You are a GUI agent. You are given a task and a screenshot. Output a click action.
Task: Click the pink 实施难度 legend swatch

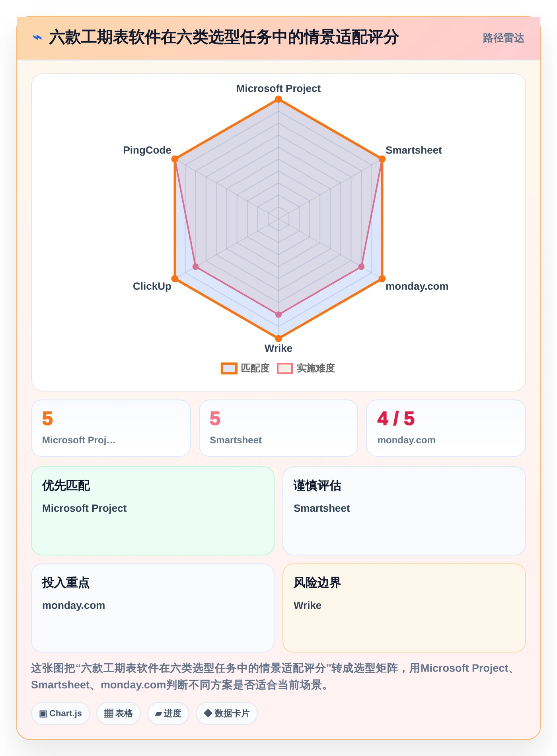click(x=285, y=368)
